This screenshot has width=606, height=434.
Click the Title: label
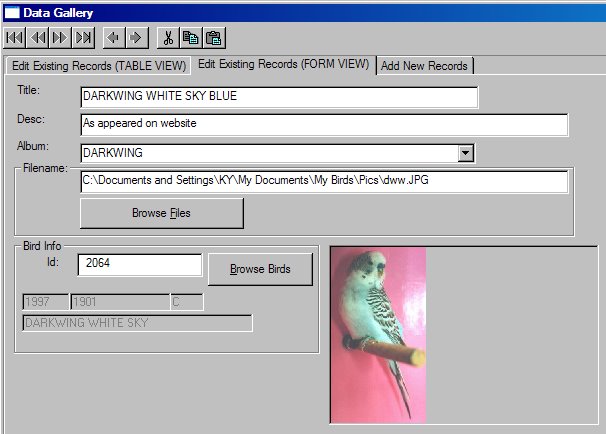coord(29,90)
